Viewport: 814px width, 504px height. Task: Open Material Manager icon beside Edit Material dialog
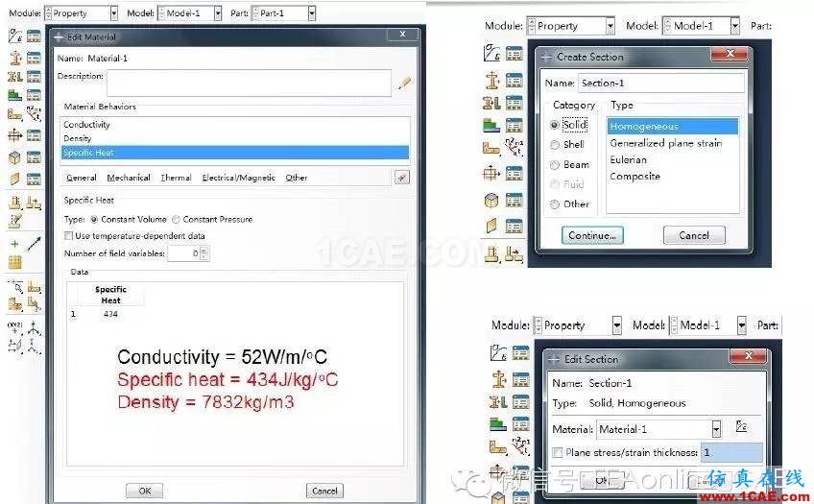pos(34,36)
